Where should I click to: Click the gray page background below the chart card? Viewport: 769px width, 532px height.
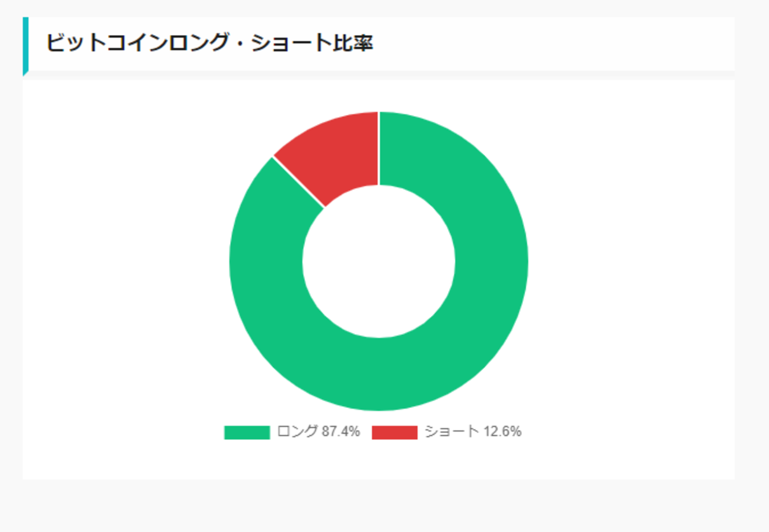(381, 505)
